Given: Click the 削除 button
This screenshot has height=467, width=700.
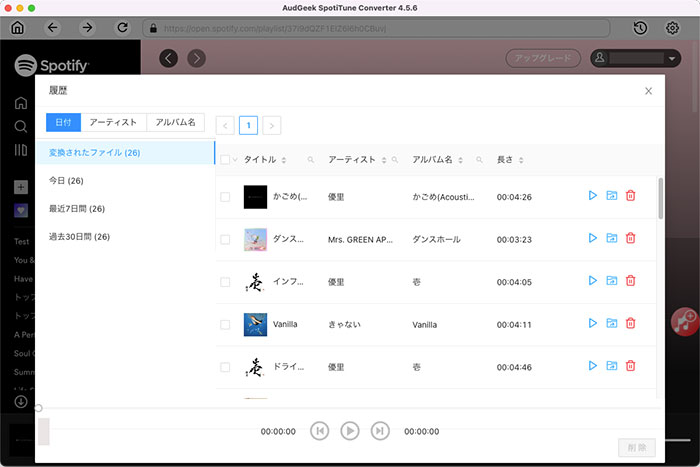Looking at the screenshot, I should coord(637,447).
